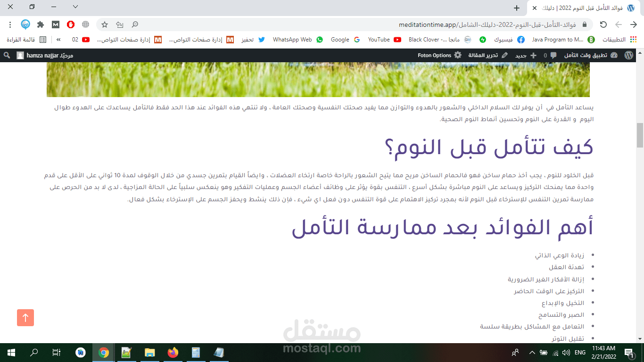This screenshot has height=362, width=644.
Task: Click the orange back-to-top arrow button
Action: coord(25,318)
